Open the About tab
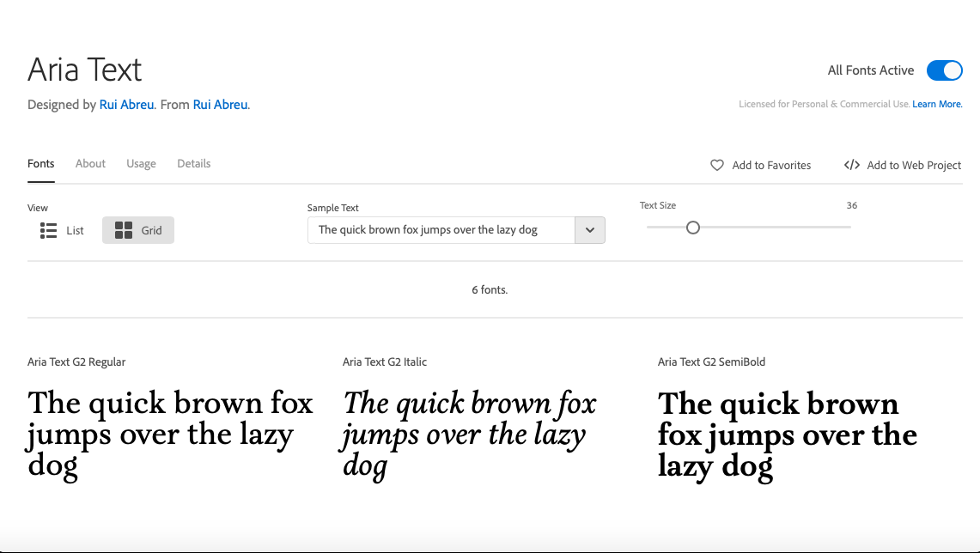This screenshot has height=553, width=980. pos(90,164)
